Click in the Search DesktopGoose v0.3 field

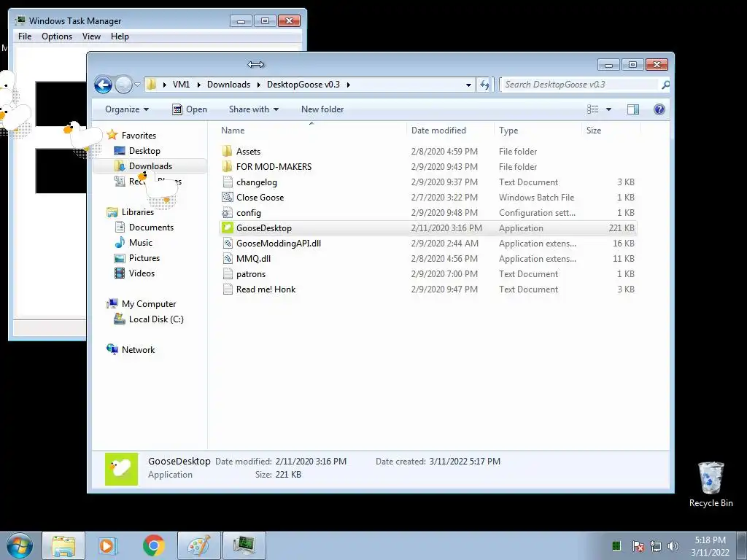pos(580,85)
